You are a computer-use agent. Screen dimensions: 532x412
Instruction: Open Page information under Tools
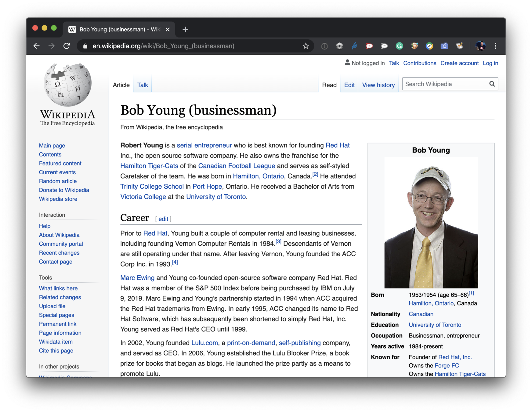60,333
